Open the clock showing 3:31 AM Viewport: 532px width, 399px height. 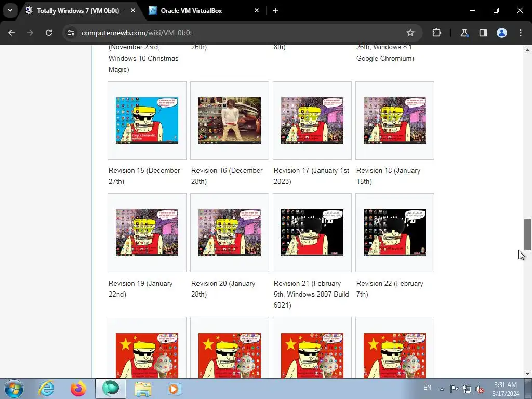coord(506,389)
